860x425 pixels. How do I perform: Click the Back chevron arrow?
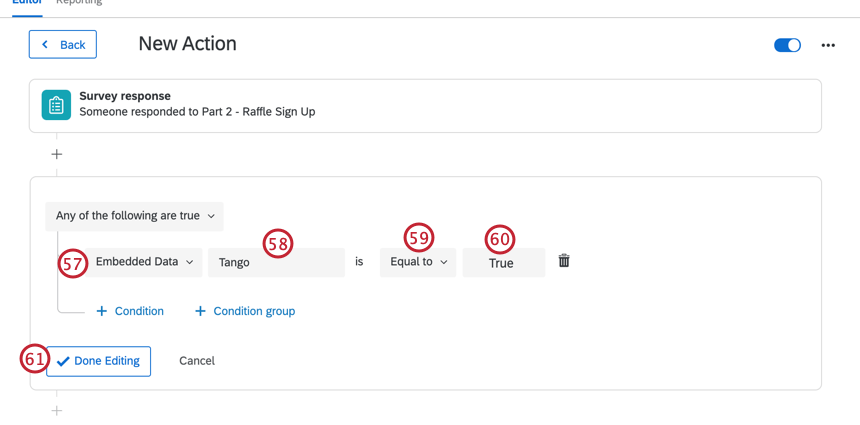(45, 44)
